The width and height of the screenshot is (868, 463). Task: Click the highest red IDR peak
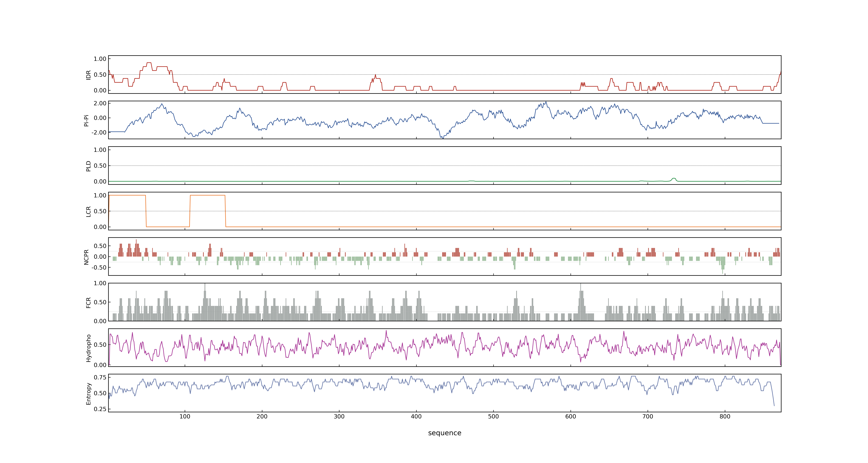coord(149,63)
